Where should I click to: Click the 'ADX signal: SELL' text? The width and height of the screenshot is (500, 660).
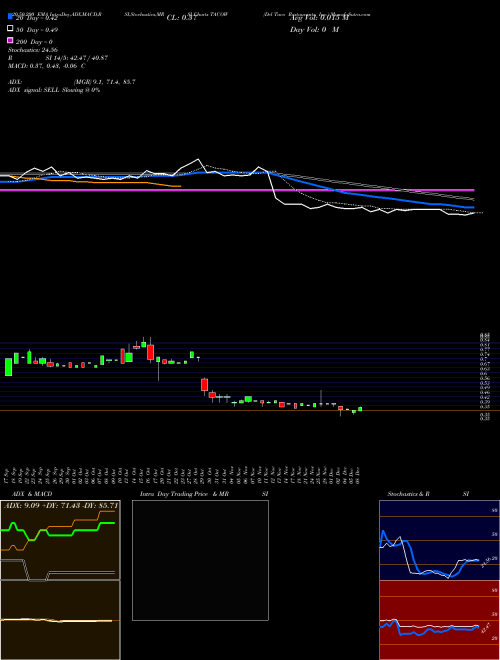pos(35,90)
